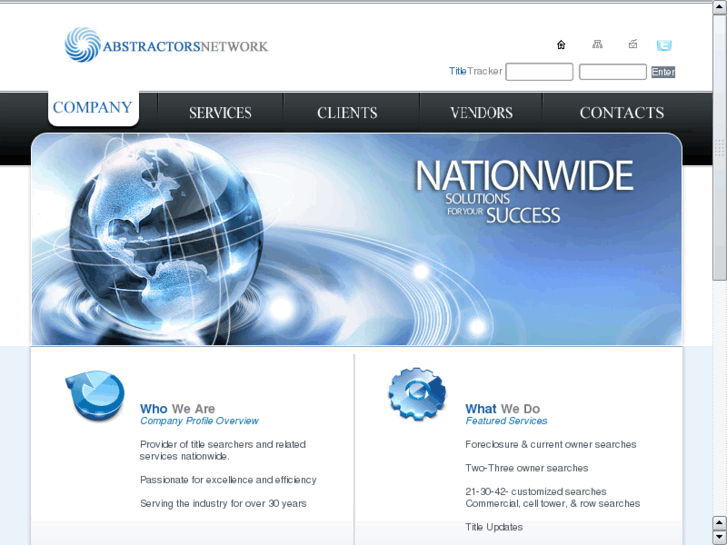
Task: Click 'Serving the industry for over 30 years'
Action: (x=223, y=503)
